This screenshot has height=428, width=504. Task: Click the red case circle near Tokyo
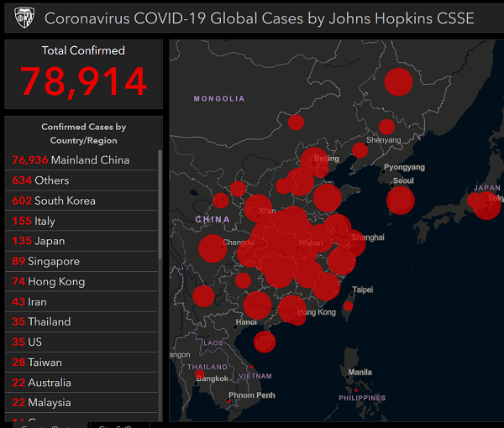[486, 205]
